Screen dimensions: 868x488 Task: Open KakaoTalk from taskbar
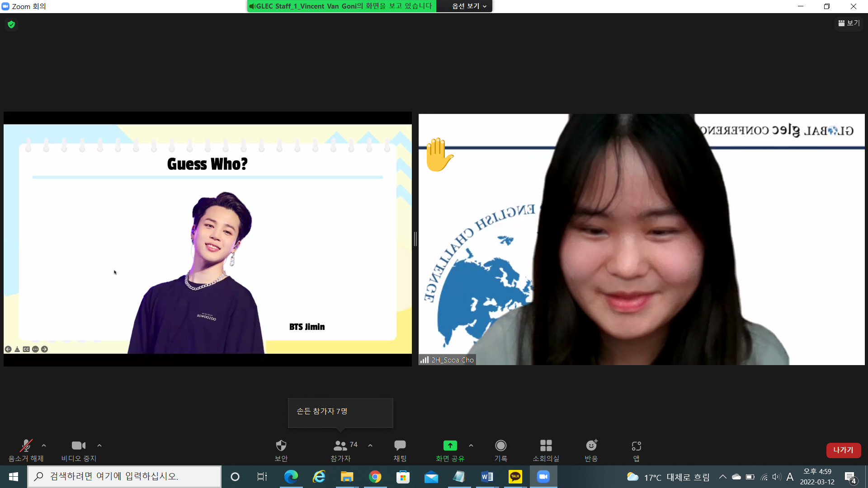pyautogui.click(x=515, y=477)
